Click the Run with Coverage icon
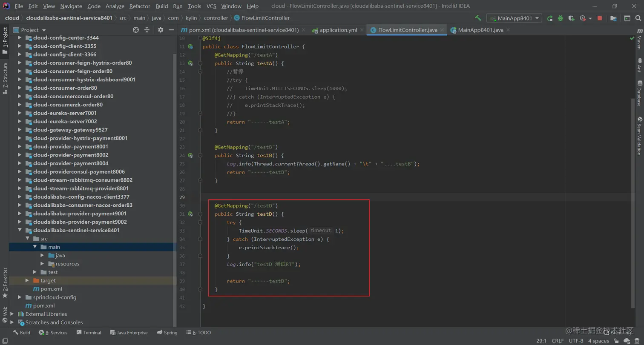 pyautogui.click(x=571, y=18)
